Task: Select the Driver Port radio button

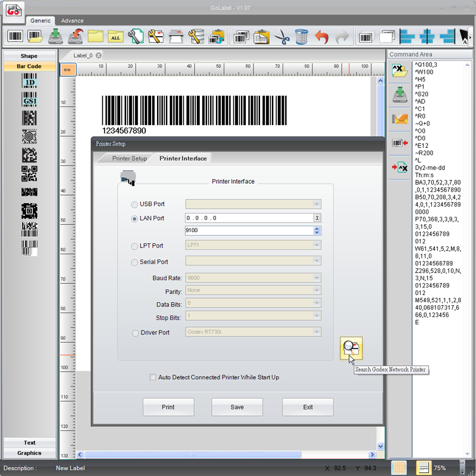Action: [134, 333]
